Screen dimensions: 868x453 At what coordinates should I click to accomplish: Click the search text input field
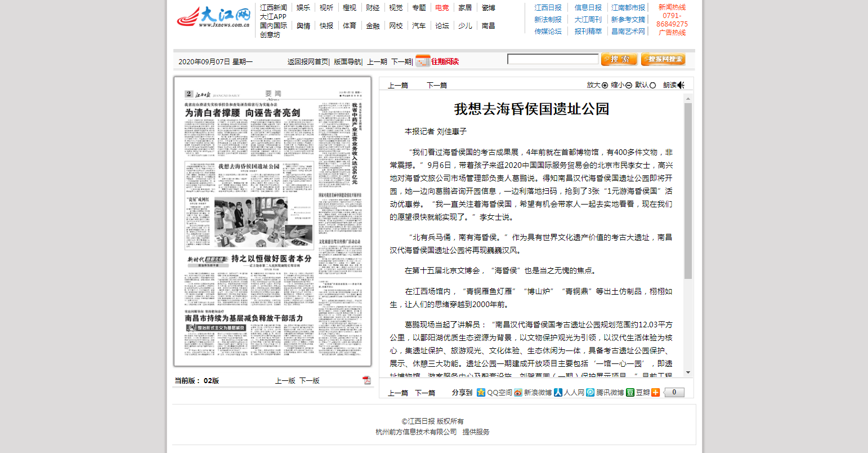click(x=553, y=59)
